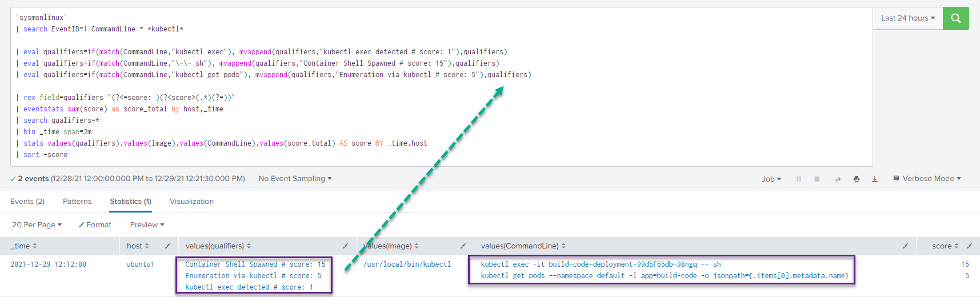Image resolution: width=980 pixels, height=297 pixels.
Task: Change search mode via Verbose Mode dropdown
Action: [927, 179]
